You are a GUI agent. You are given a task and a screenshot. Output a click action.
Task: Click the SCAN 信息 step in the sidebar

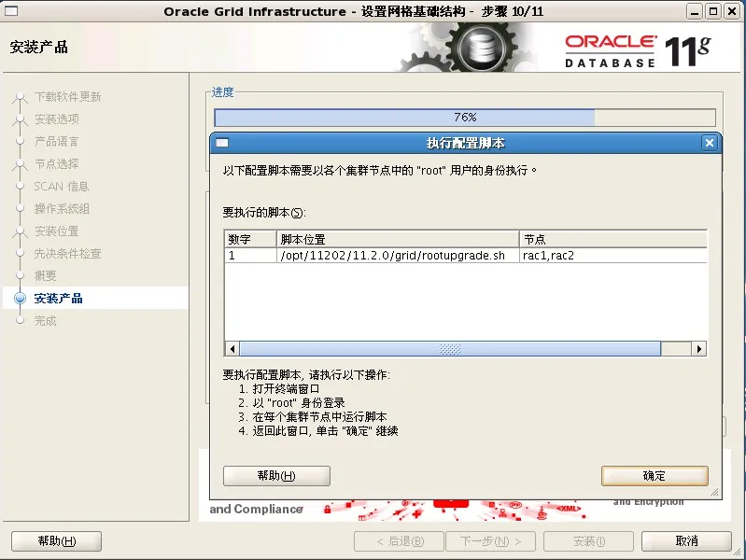[62, 186]
